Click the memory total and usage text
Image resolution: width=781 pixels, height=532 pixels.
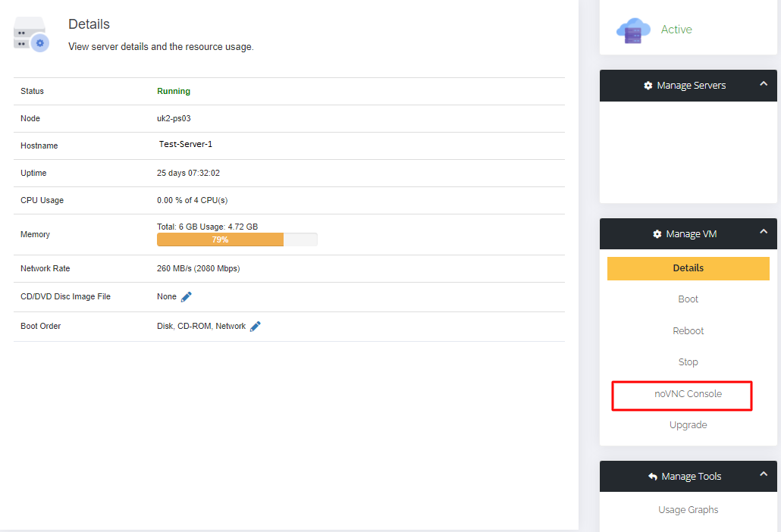tap(207, 227)
